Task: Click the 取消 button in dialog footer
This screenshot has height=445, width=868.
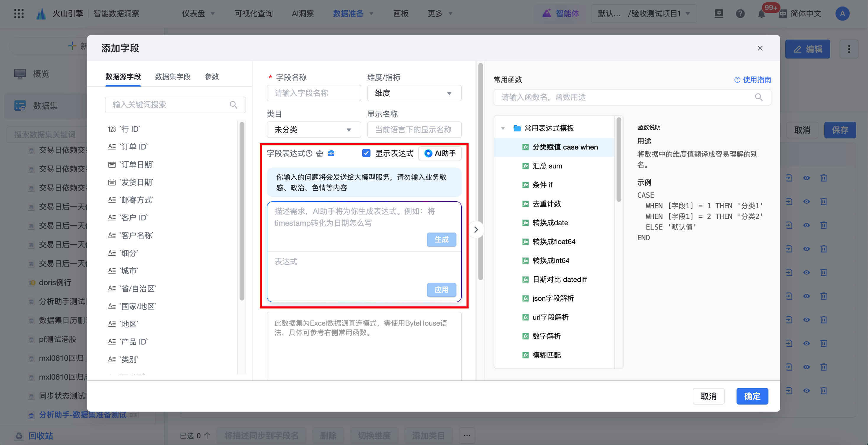Action: [709, 397]
